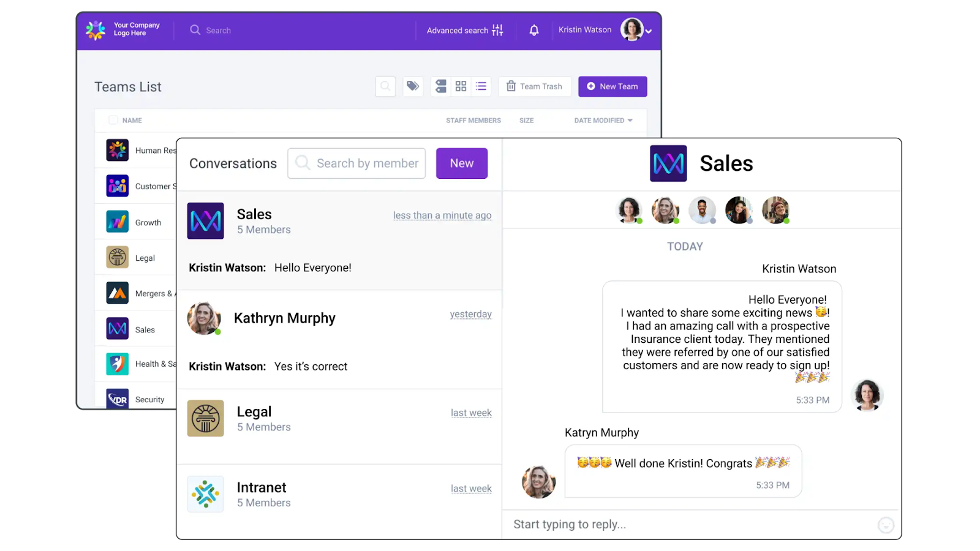The width and height of the screenshot is (980, 551).
Task: Create a New Team
Action: tap(612, 86)
